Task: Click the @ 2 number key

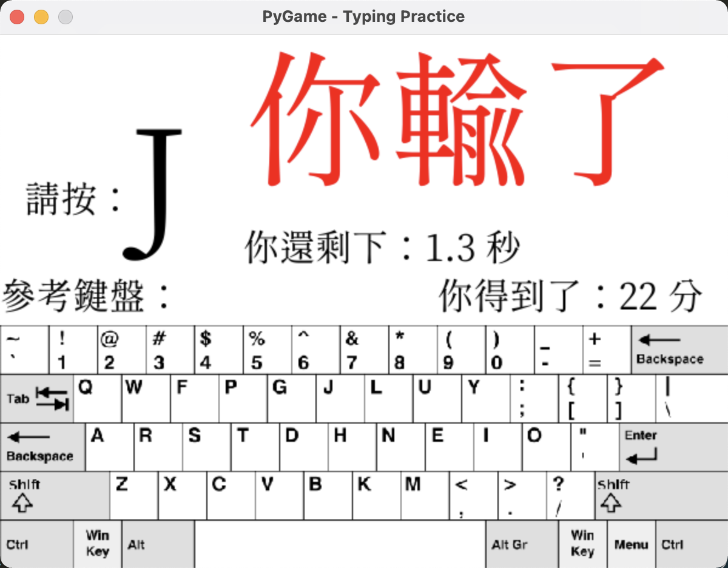Action: click(122, 350)
